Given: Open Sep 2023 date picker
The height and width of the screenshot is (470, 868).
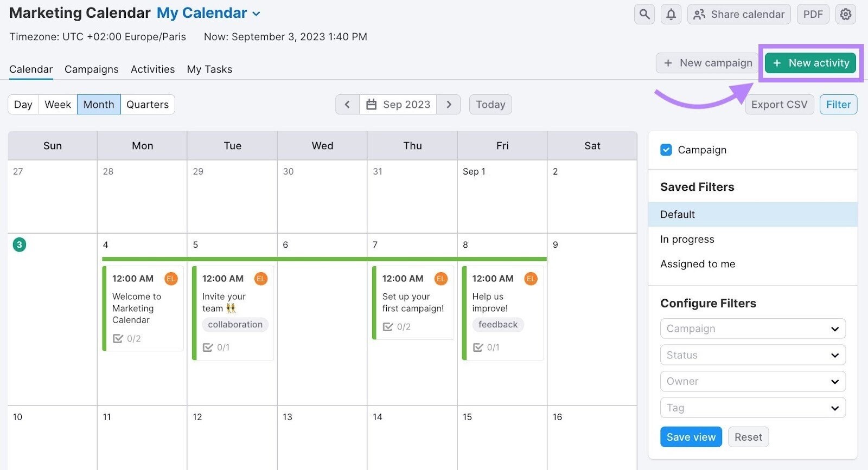Looking at the screenshot, I should [398, 105].
